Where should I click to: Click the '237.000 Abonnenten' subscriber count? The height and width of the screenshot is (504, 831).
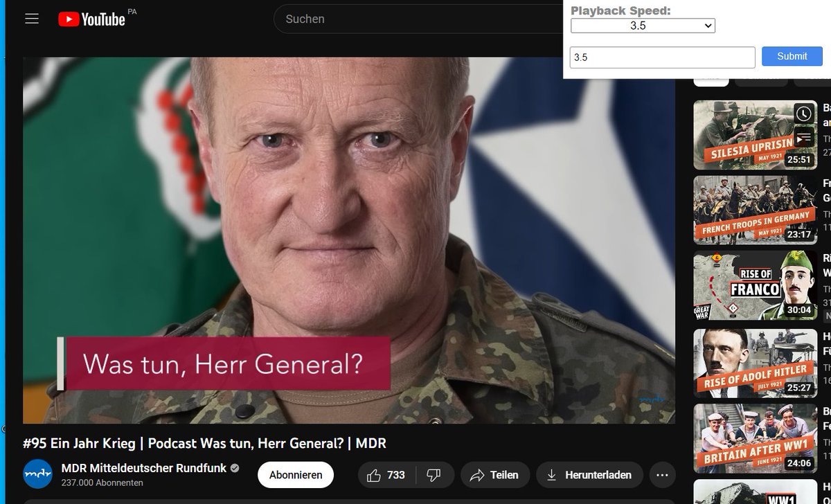coord(102,483)
